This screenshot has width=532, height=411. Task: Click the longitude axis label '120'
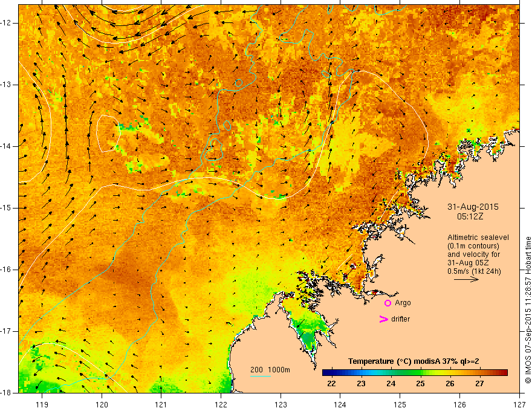[102, 404]
